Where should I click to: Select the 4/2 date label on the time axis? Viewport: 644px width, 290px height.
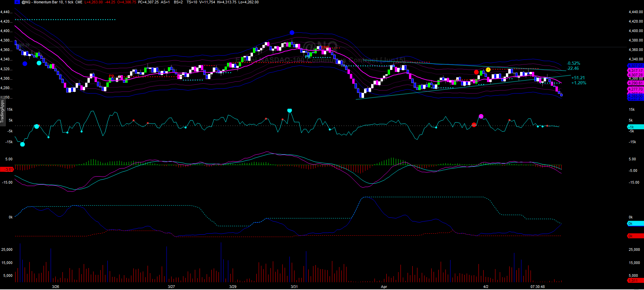pos(486,287)
